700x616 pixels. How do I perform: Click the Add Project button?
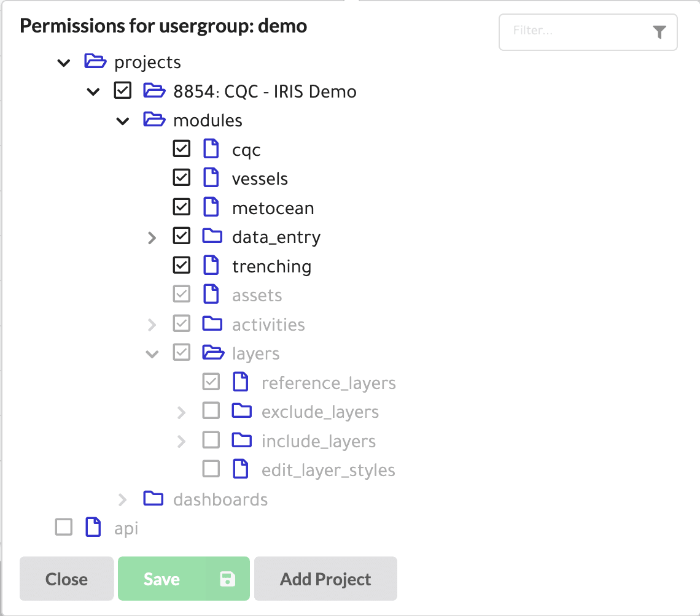click(325, 579)
